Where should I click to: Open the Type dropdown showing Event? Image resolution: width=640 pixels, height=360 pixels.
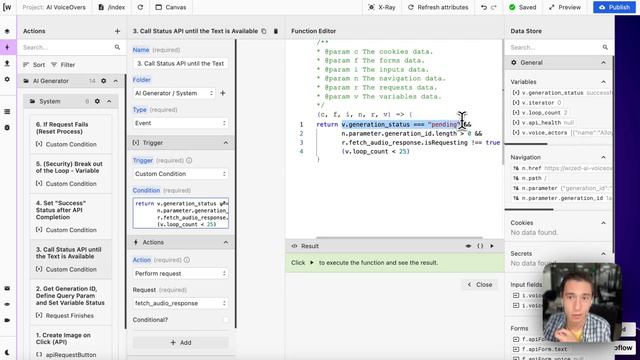[x=180, y=123]
